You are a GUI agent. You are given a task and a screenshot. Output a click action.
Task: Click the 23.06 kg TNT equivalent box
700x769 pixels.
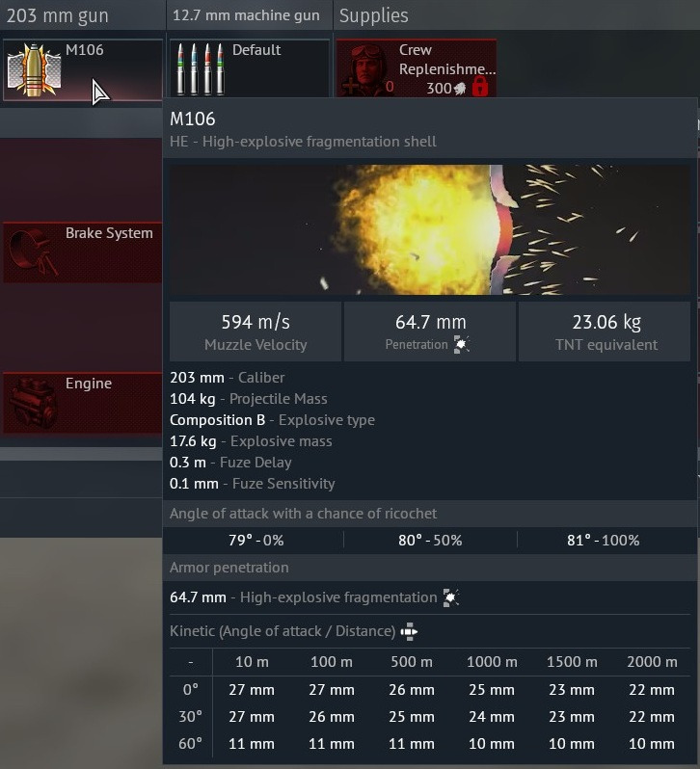605,331
